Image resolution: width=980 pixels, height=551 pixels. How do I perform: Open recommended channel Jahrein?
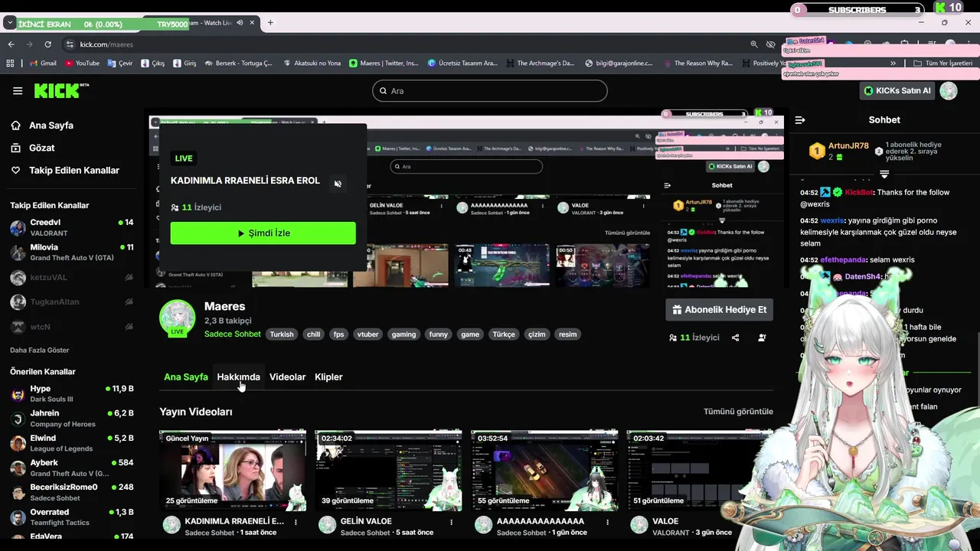tap(71, 419)
